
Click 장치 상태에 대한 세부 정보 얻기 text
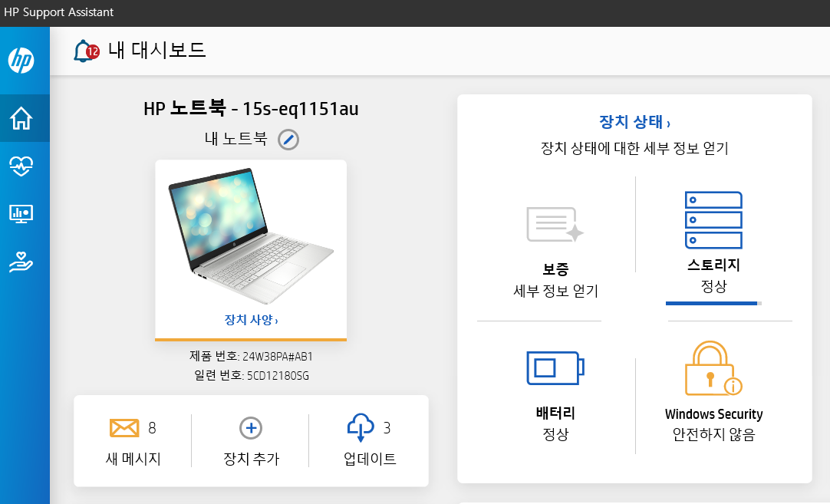point(634,148)
